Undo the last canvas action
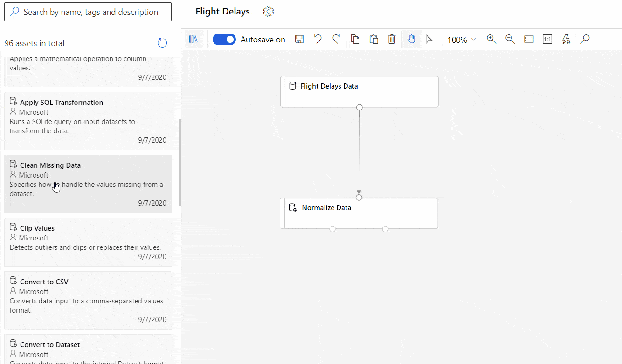The width and height of the screenshot is (622, 364). pyautogui.click(x=318, y=39)
